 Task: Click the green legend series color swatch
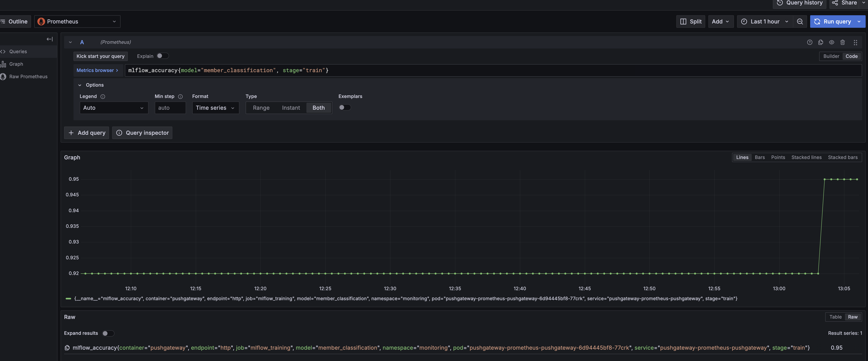pos(68,299)
